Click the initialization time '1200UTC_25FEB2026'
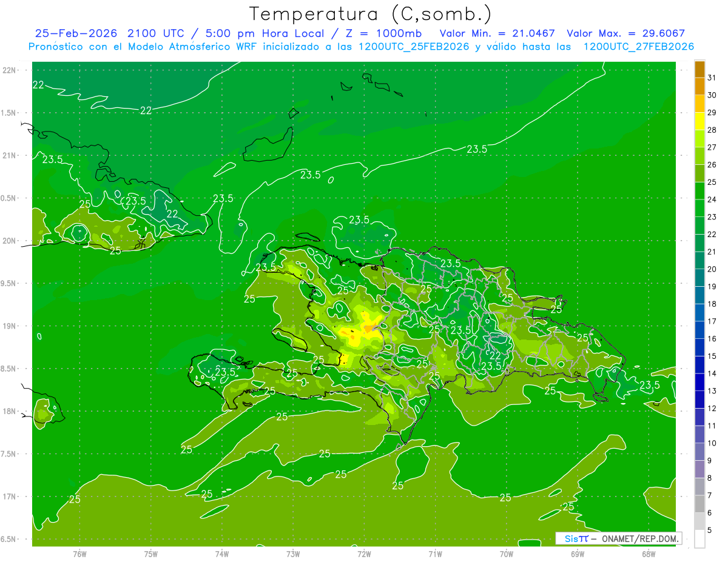Screen dimensions: 728x562 [414, 47]
